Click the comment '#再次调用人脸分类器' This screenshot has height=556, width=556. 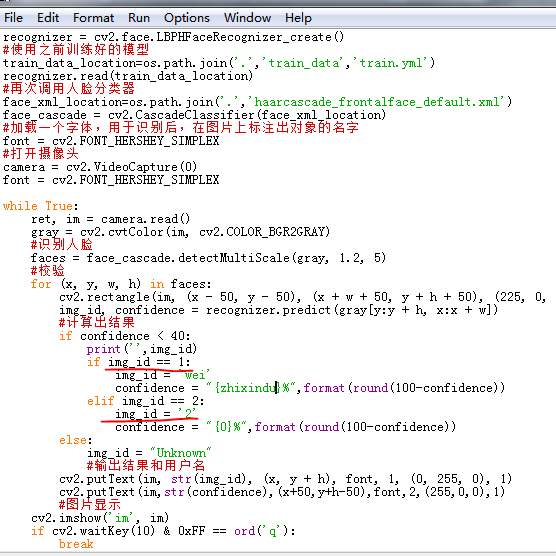coord(69,89)
